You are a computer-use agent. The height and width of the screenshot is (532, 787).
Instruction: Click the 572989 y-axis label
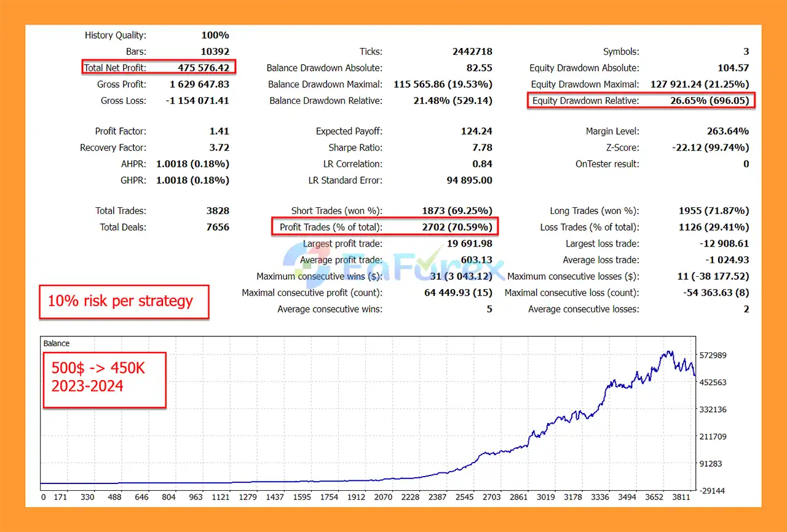(713, 355)
